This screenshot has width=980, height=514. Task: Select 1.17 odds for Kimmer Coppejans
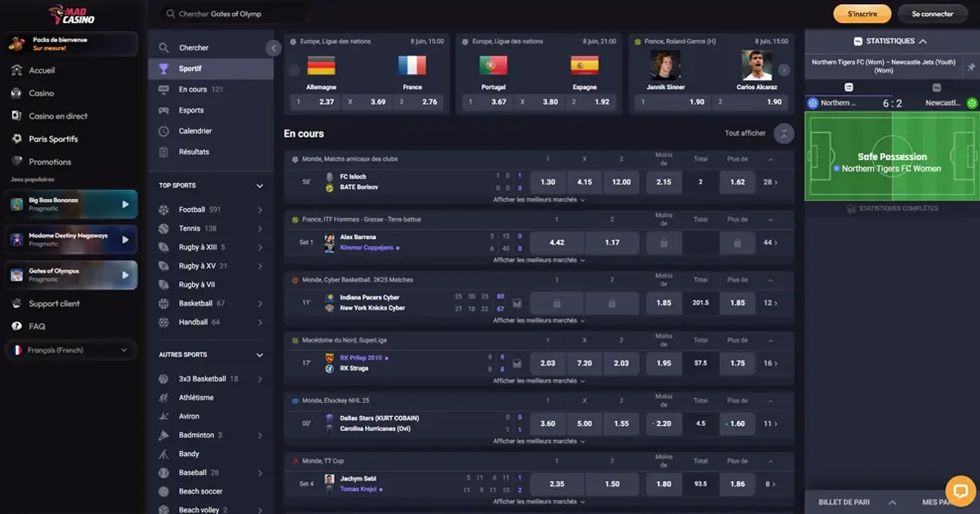pyautogui.click(x=612, y=242)
